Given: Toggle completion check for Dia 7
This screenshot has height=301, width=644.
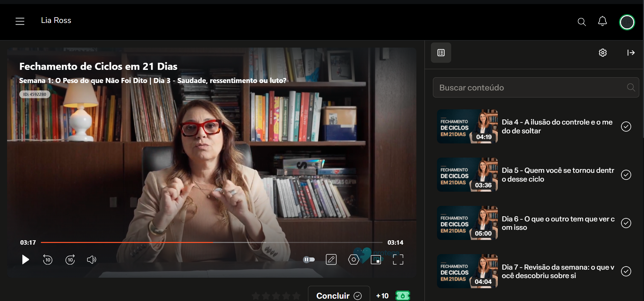Looking at the screenshot, I should pos(626,271).
